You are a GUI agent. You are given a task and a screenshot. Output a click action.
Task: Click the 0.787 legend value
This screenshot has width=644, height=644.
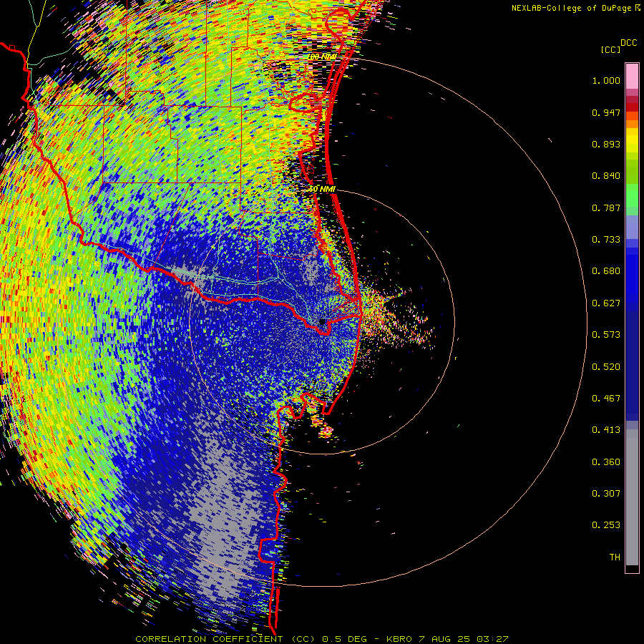(606, 208)
